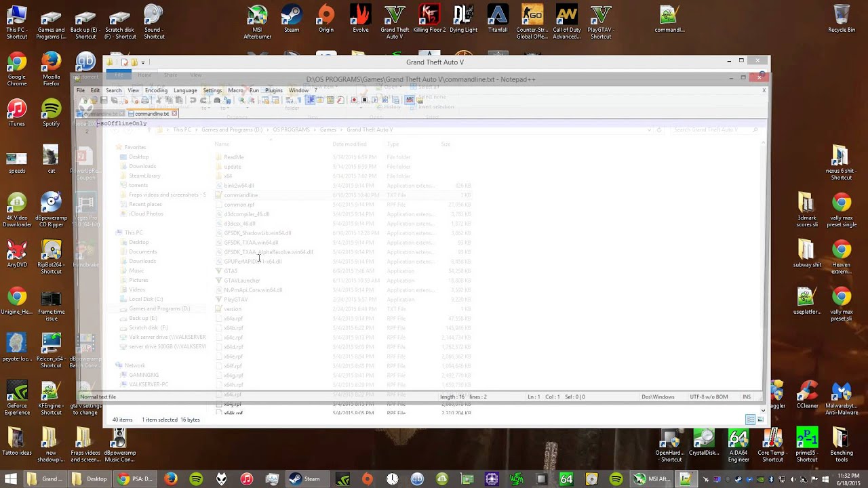Click Games and Programs (D:) breadcrumb in Explorer
This screenshot has height=488, width=868.
(x=232, y=129)
